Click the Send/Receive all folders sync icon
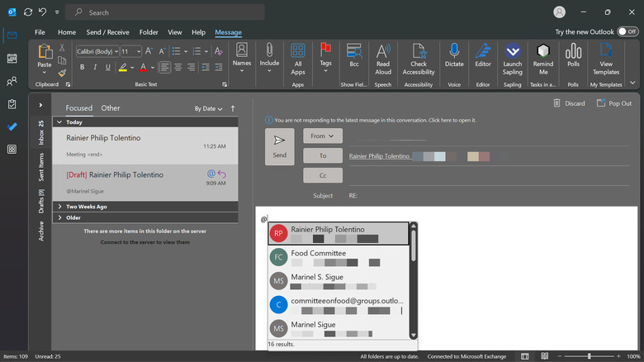Viewport: 644px width, 362px height. (28, 12)
